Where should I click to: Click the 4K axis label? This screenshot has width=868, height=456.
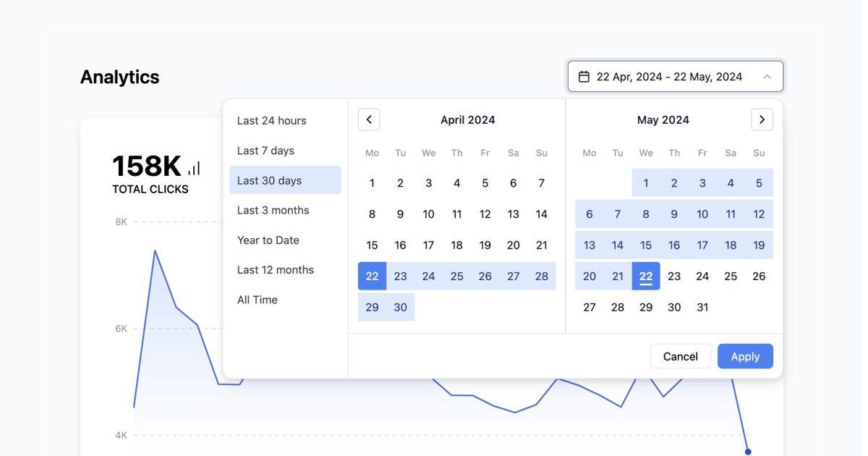[121, 435]
